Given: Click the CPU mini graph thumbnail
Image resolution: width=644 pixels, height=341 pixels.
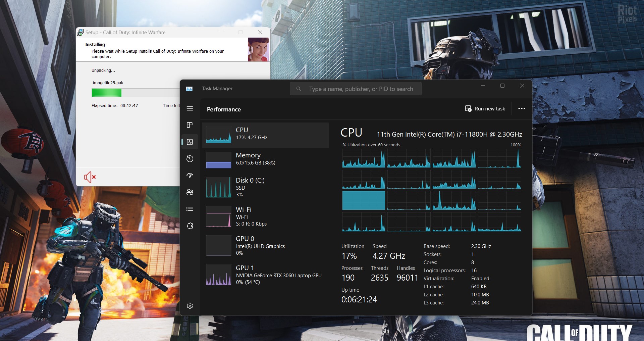Looking at the screenshot, I should pos(219,135).
